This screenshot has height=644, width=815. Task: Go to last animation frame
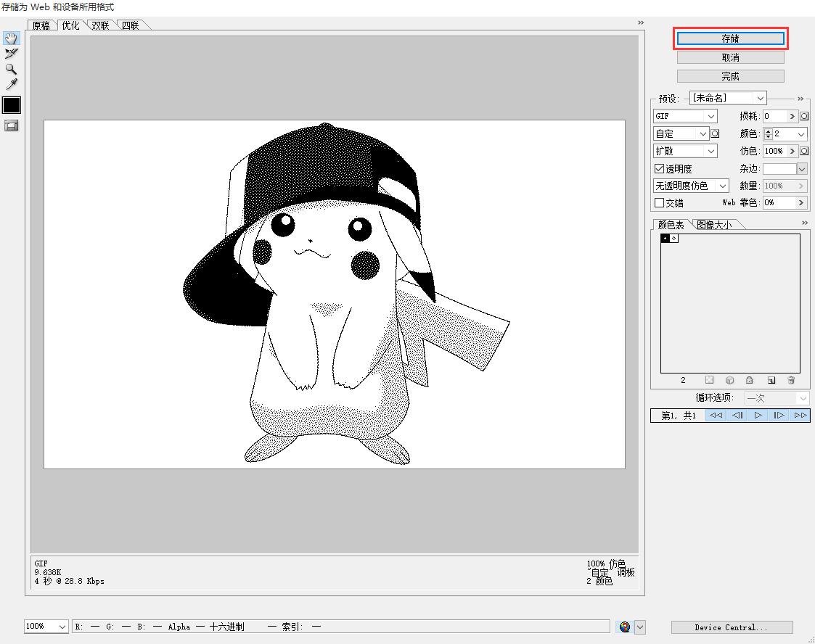[x=800, y=415]
